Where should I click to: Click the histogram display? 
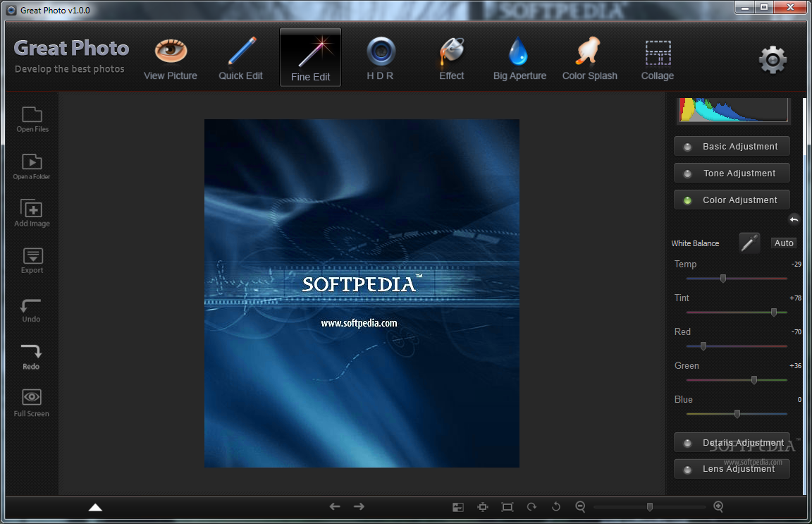733,110
